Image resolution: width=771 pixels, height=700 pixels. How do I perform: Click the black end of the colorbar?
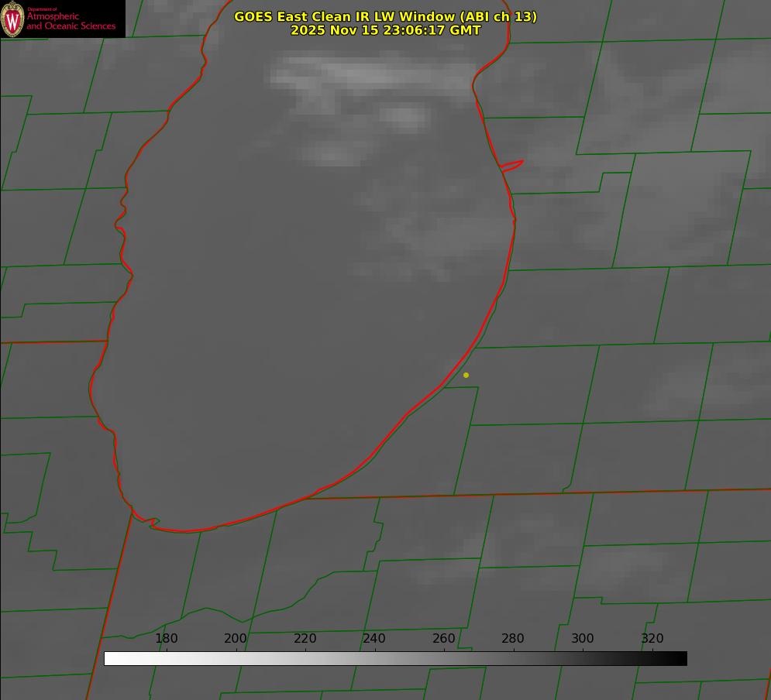coord(681,659)
